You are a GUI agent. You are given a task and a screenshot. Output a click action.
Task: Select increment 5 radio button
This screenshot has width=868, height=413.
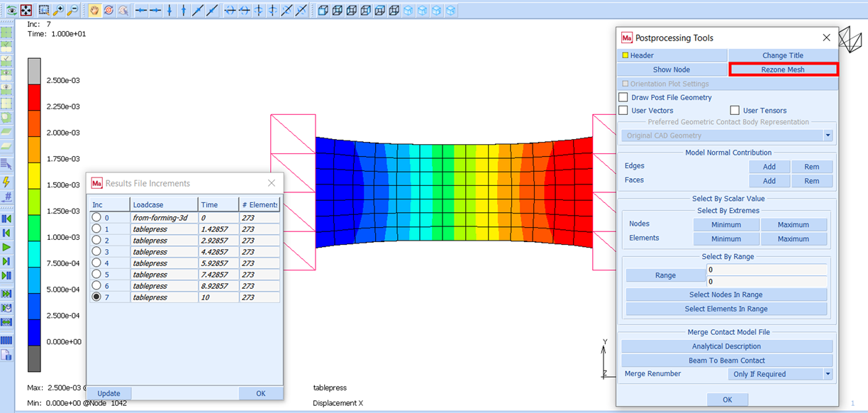(x=96, y=275)
